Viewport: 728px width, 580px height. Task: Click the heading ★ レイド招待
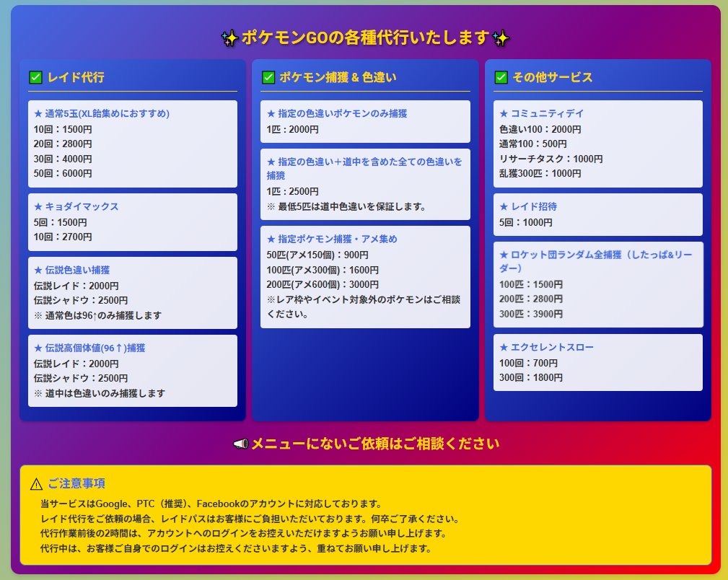click(x=528, y=206)
